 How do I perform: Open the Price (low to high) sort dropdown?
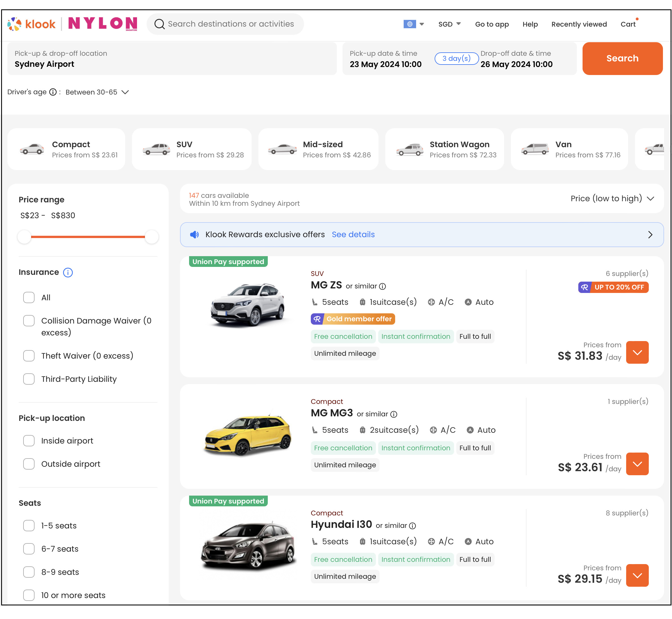tap(612, 198)
